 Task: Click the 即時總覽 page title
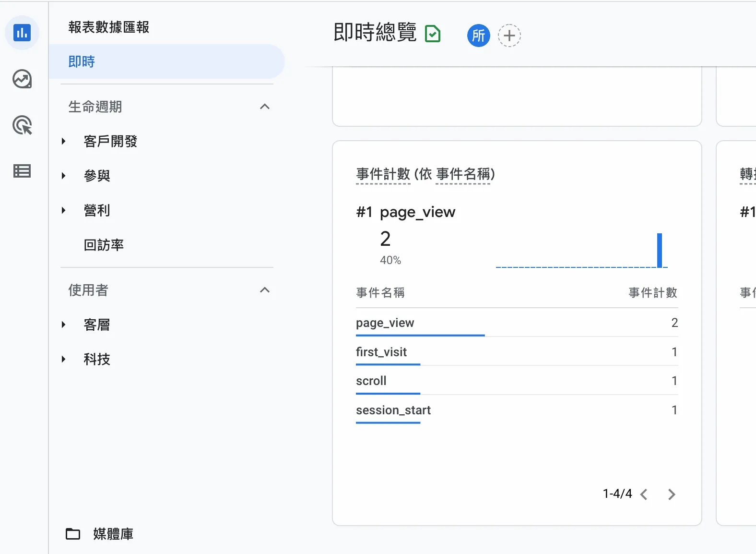[375, 32]
